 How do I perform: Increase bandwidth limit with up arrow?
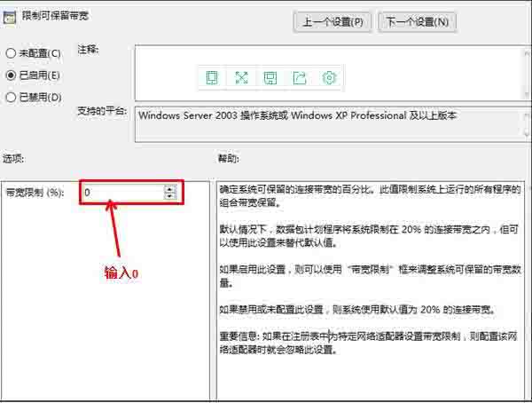coord(169,188)
